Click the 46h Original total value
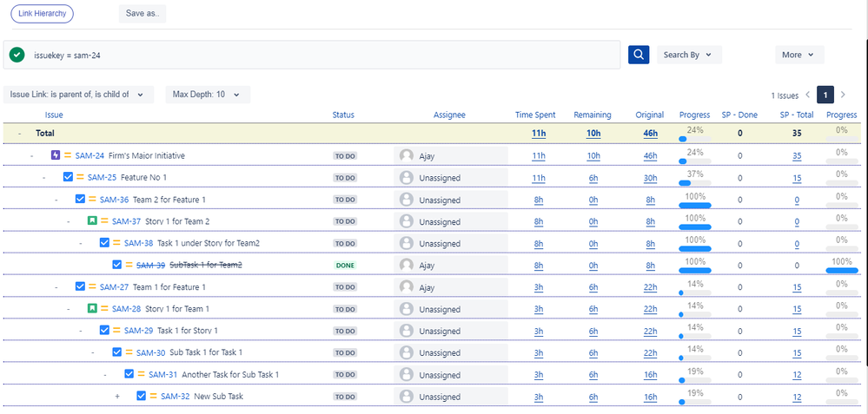 point(651,134)
